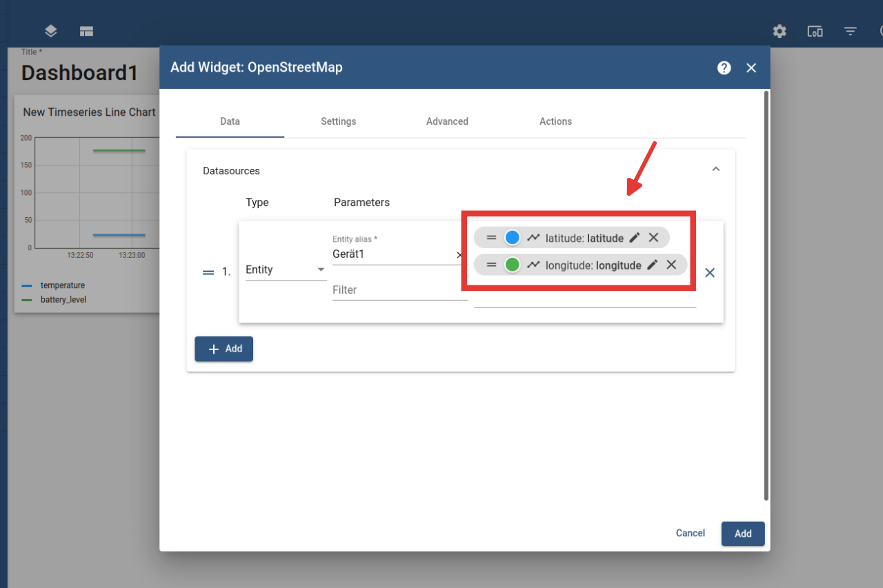Edit the latitude data key

click(635, 238)
